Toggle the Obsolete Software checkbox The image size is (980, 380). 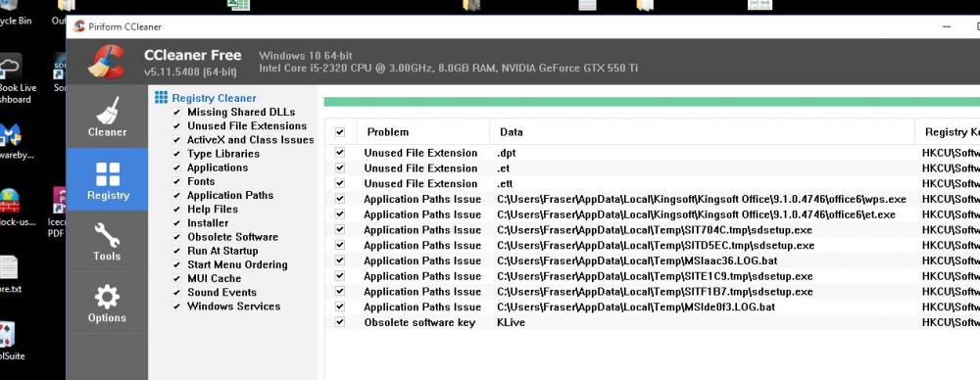176,237
